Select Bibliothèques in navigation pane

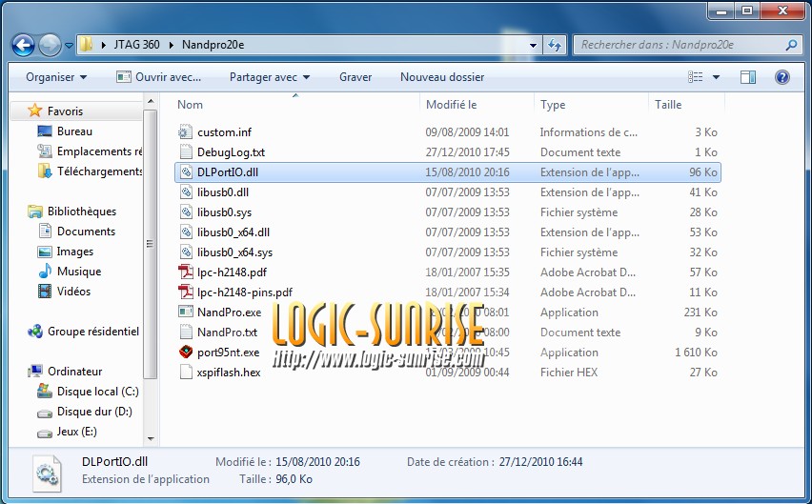[72, 212]
